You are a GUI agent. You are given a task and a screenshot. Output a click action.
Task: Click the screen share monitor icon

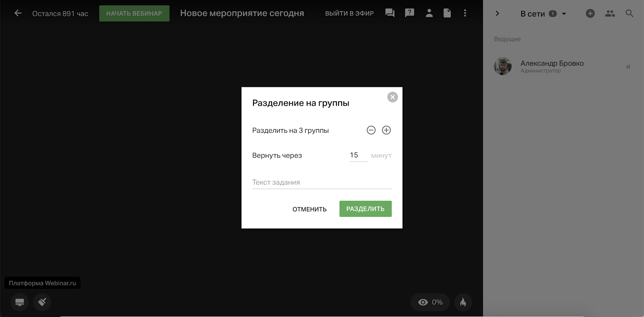pos(20,302)
